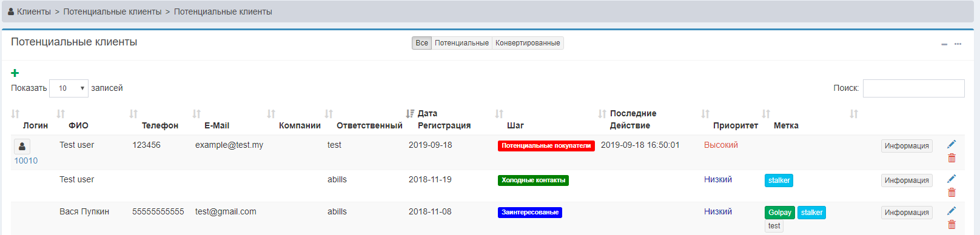The image size is (980, 235).
Task: Minimize the panel with the dash icon
Action: pyautogui.click(x=944, y=44)
